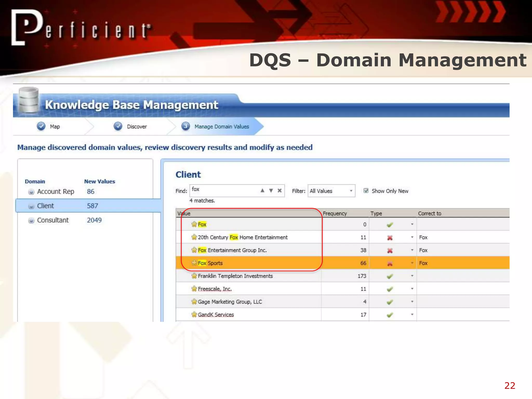Viewport: 532px width, 399px height.
Task: Click the green check type icon for Fox
Action: (390, 225)
